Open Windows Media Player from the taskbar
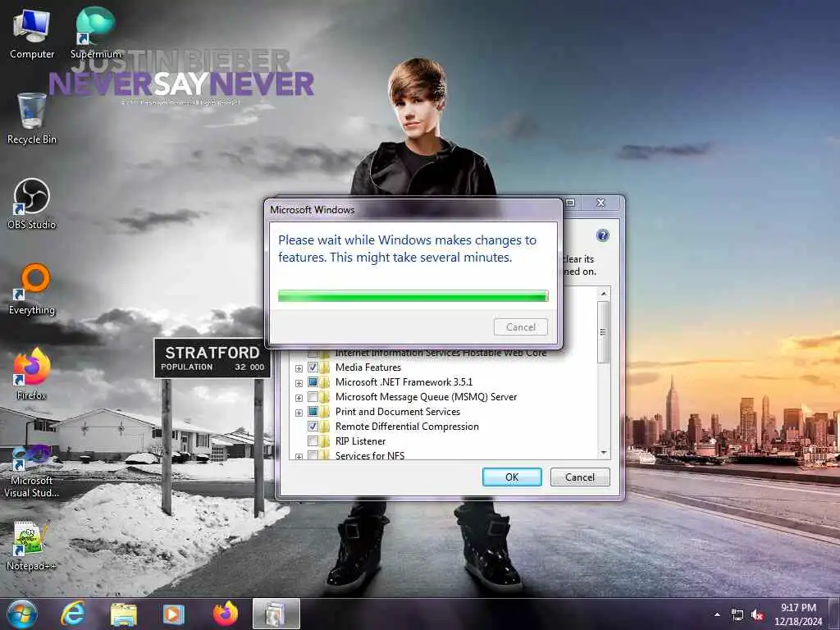The width and height of the screenshot is (840, 630). click(x=173, y=614)
